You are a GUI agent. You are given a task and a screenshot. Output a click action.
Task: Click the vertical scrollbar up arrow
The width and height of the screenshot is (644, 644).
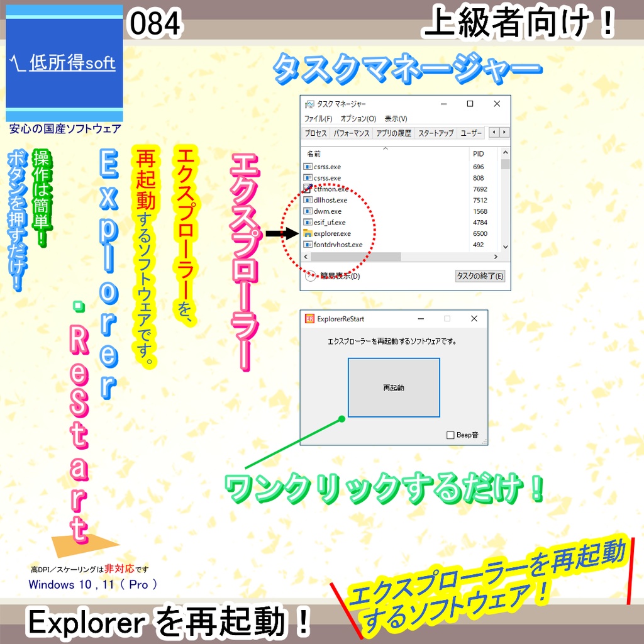506,152
